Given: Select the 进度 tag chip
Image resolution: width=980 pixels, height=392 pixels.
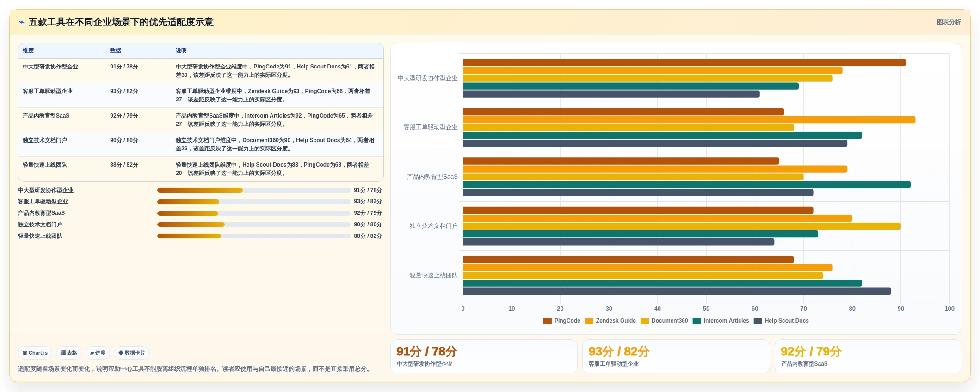Looking at the screenshot, I should pos(98,353).
